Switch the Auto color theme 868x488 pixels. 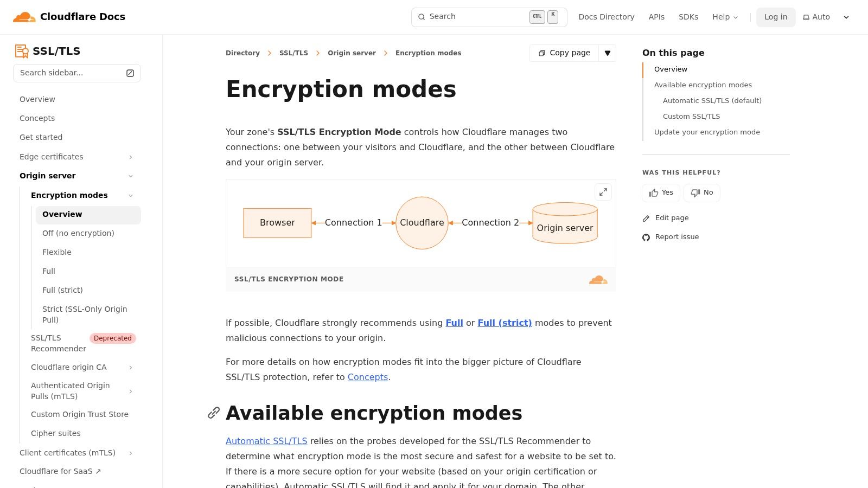[816, 17]
